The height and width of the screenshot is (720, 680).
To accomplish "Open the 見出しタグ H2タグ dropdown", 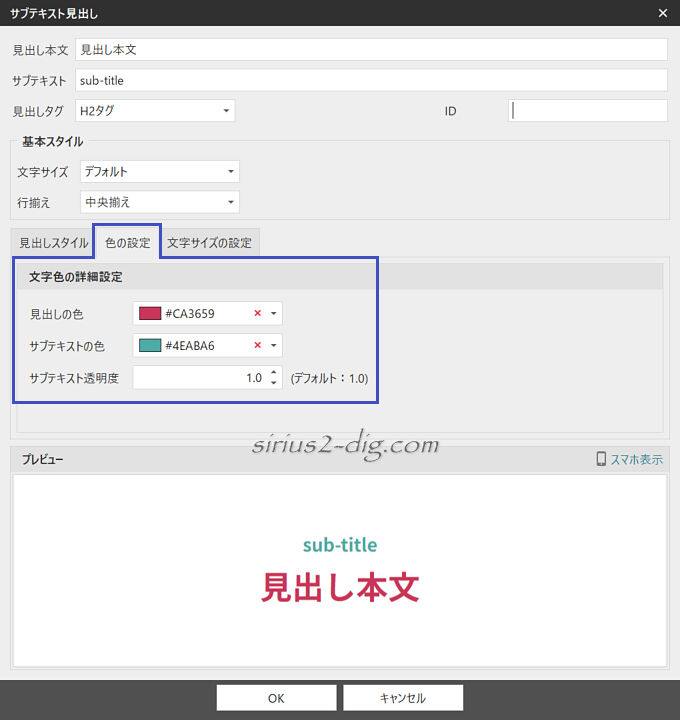I will coord(226,111).
